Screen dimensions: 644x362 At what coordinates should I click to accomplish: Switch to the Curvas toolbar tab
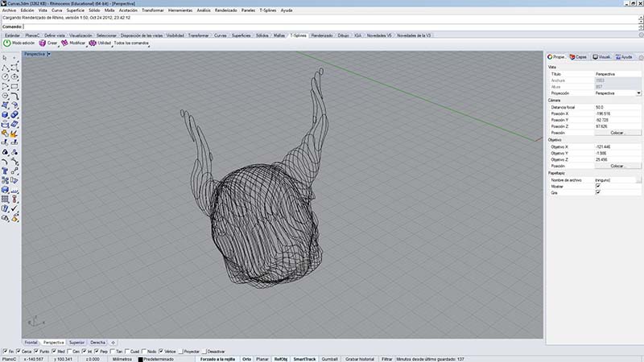click(x=220, y=35)
